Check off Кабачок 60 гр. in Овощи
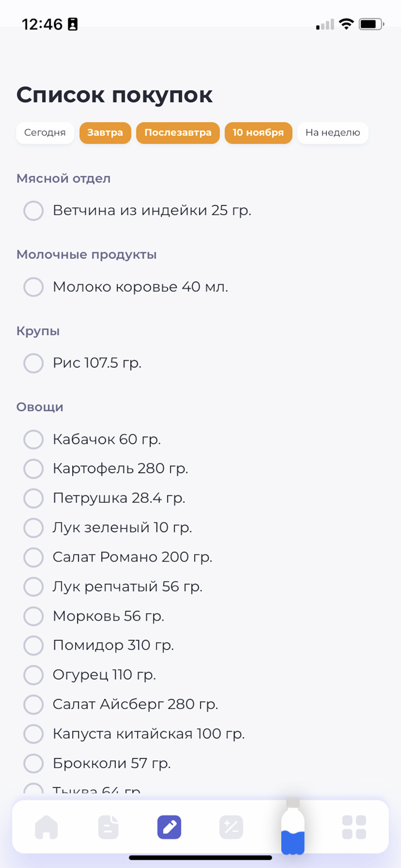This screenshot has width=401, height=868. click(34, 440)
